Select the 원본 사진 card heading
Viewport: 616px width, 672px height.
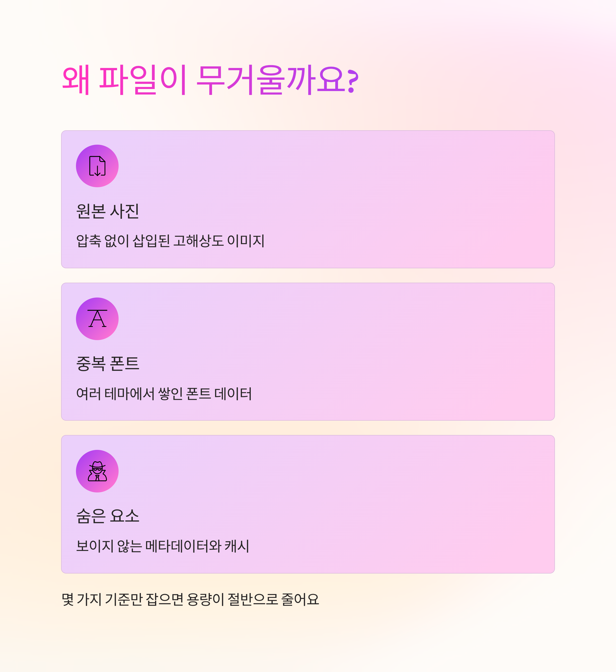107,211
